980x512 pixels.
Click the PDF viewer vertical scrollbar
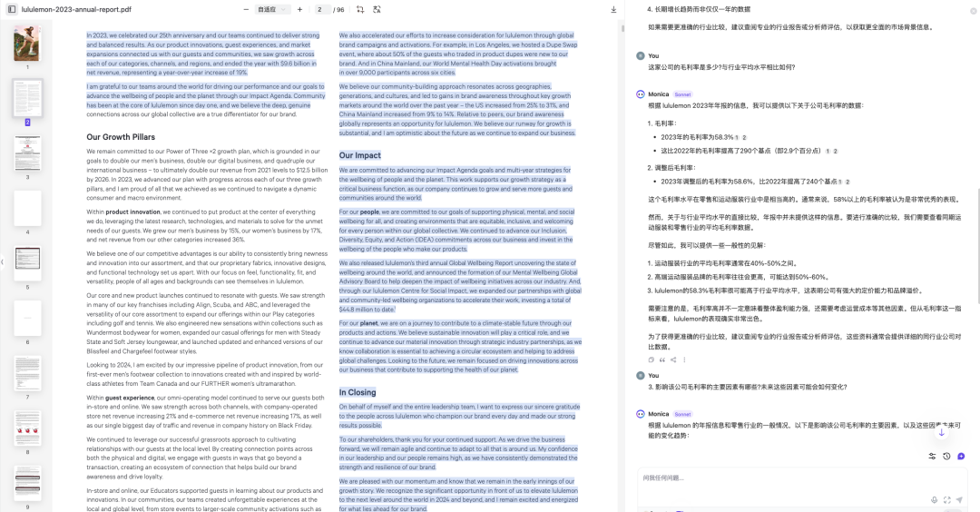pyautogui.click(x=622, y=29)
